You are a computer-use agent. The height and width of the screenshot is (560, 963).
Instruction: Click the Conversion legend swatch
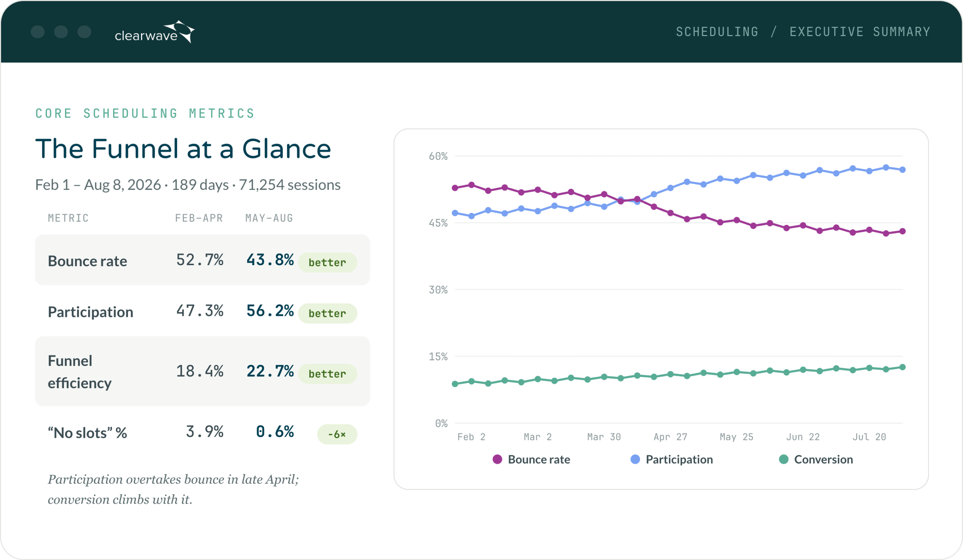pos(784,459)
